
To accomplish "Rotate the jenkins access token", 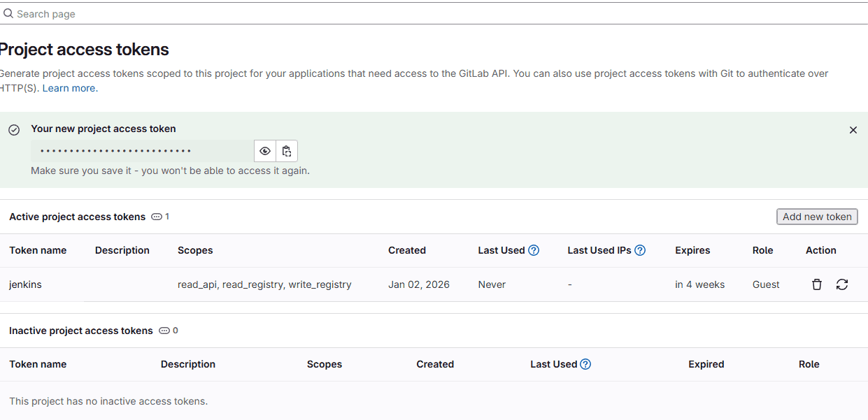I will pos(842,284).
